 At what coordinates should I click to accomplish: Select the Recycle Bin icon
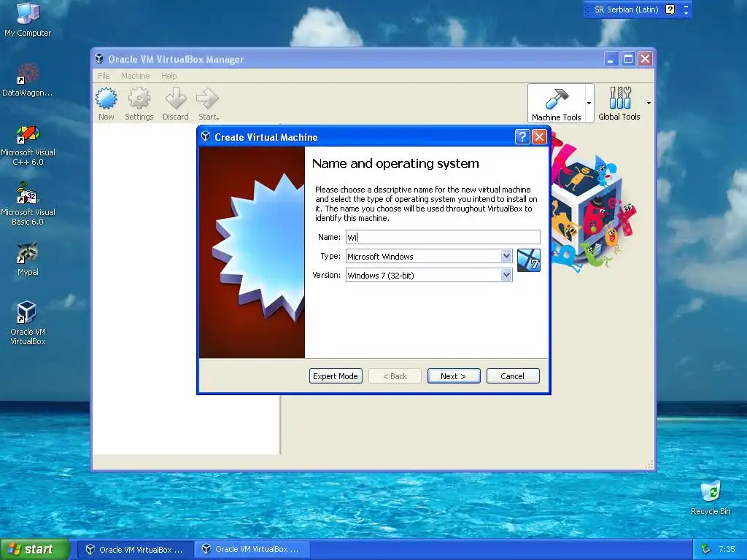(711, 498)
